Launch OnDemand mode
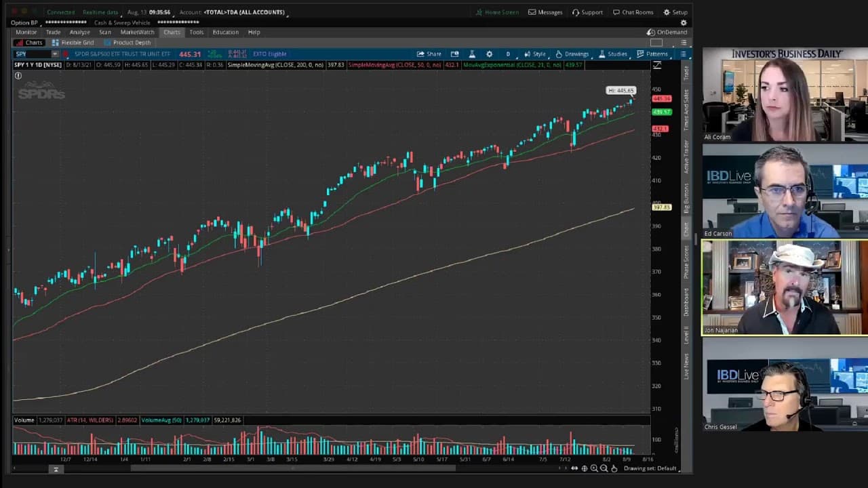Image resolution: width=868 pixels, height=488 pixels. 667,32
